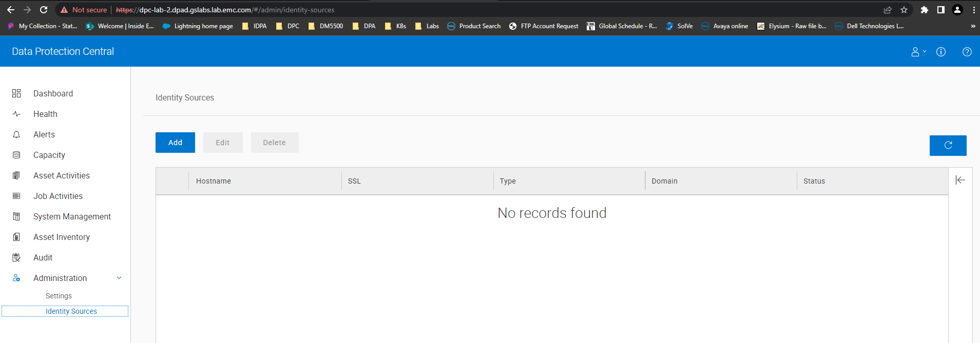980x343 pixels.
Task: Click the Capacity database icon
Action: [16, 155]
